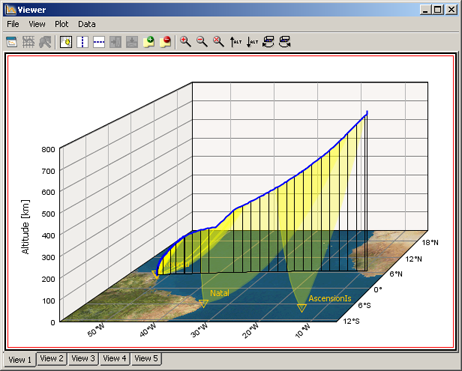The width and height of the screenshot is (462, 371).
Task: Zoom in with the plus magnifier
Action: point(185,42)
